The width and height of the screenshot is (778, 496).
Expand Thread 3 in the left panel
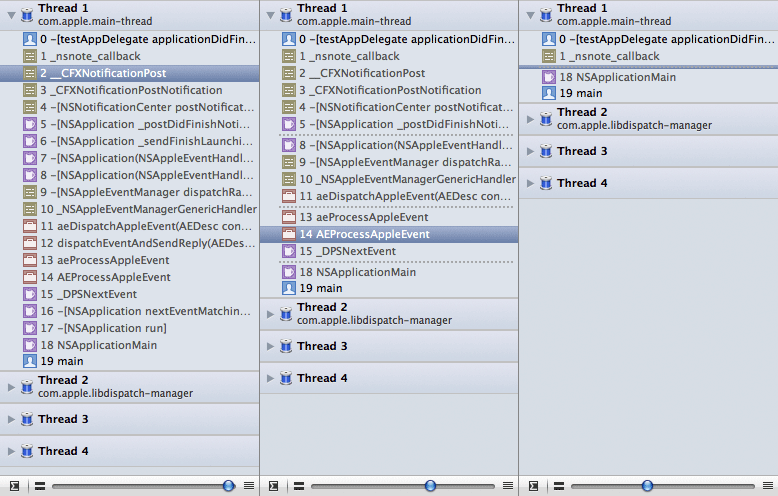click(x=11, y=419)
